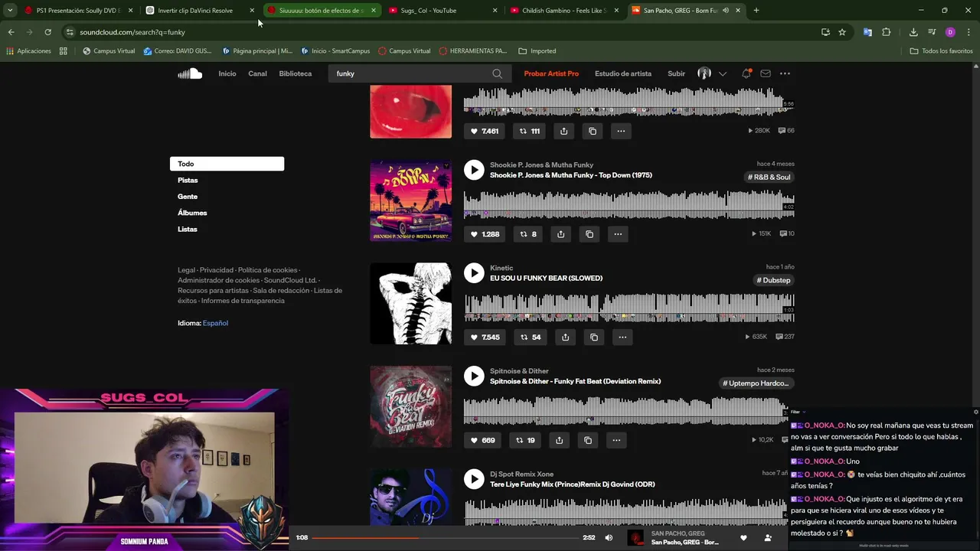Open the messages envelope icon
Image resolution: width=980 pixels, height=551 pixels.
click(x=766, y=73)
